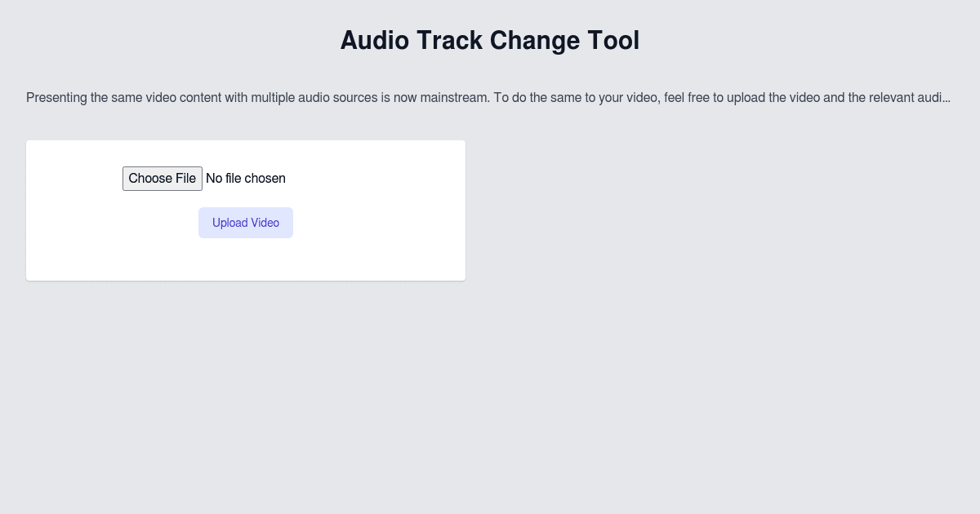
Task: Click below the Upload Video button
Action: [x=245, y=257]
